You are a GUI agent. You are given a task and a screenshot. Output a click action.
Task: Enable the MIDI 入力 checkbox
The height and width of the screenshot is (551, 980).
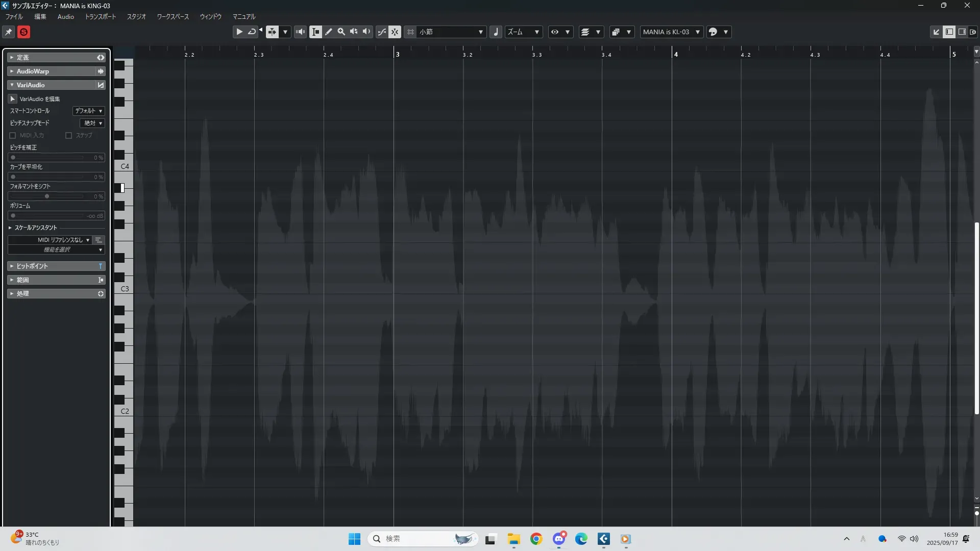coord(13,135)
